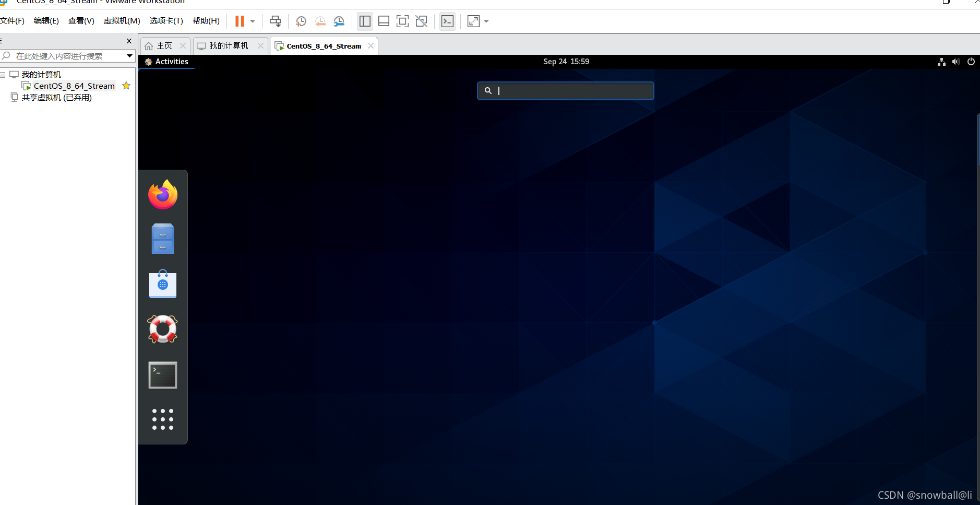Viewport: 980px width, 505px height.
Task: Launch the GNOME Terminal from the dock
Action: click(162, 374)
